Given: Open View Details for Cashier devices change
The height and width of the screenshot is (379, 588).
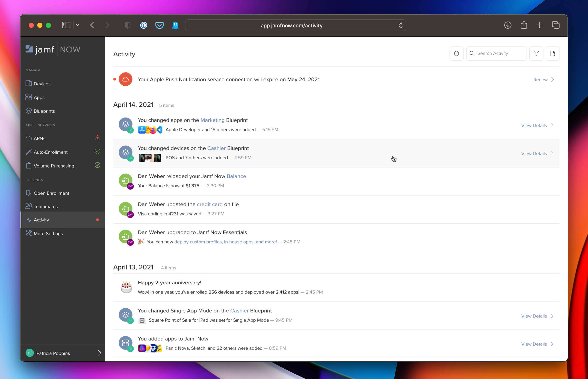Looking at the screenshot, I should click(x=534, y=154).
